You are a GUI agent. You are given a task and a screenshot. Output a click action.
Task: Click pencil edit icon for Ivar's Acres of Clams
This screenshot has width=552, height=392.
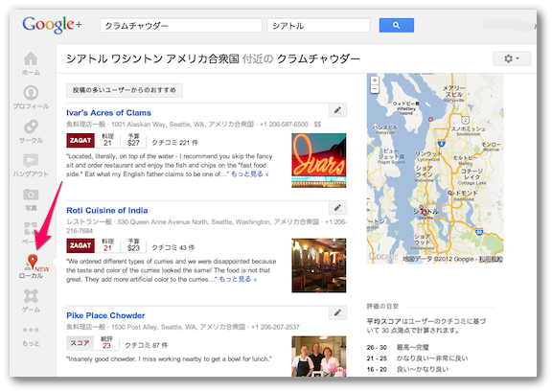pyautogui.click(x=337, y=110)
